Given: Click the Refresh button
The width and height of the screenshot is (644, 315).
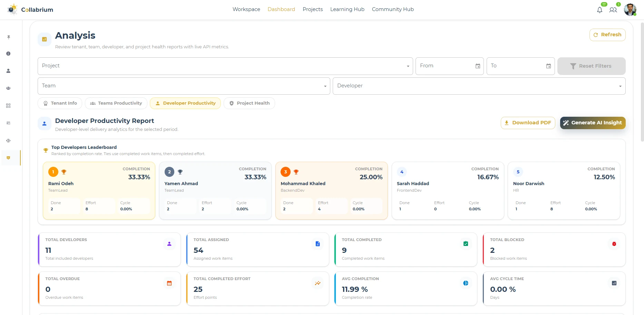Looking at the screenshot, I should click(x=607, y=35).
